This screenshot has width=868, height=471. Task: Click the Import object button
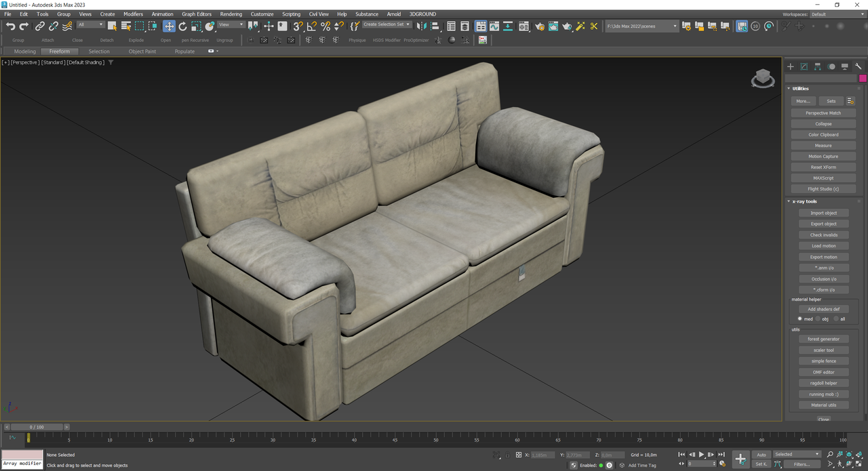[823, 213]
